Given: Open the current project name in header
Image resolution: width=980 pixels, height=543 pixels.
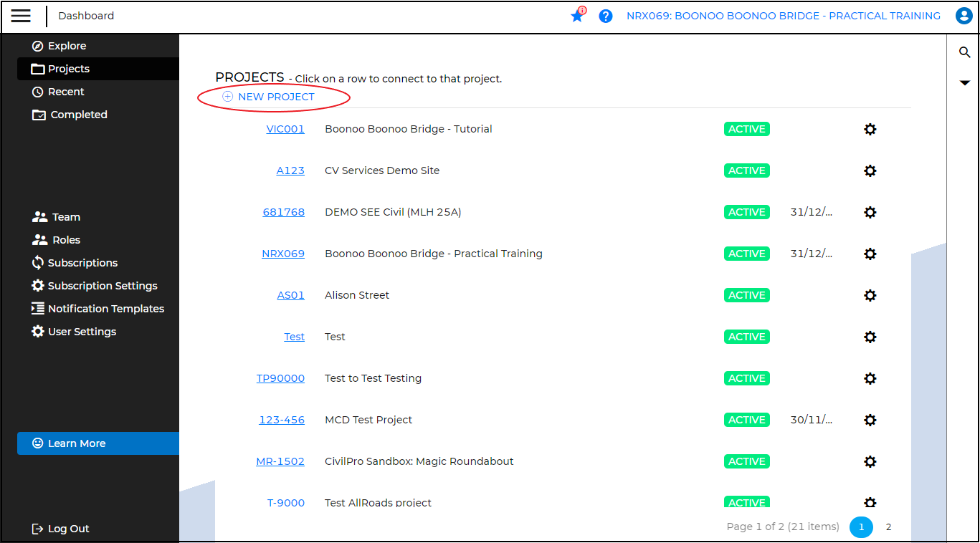Looking at the screenshot, I should click(783, 16).
